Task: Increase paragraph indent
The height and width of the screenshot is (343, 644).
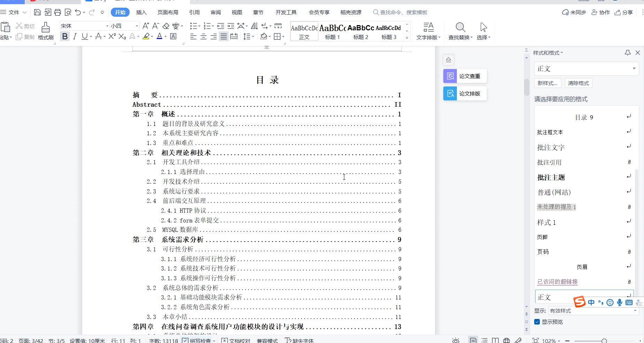Action: pyautogui.click(x=231, y=26)
